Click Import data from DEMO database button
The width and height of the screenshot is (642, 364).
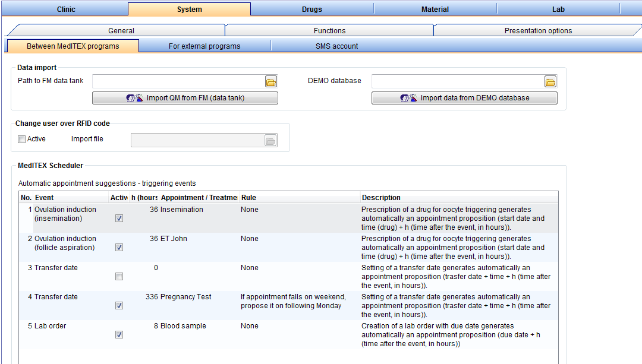point(464,98)
